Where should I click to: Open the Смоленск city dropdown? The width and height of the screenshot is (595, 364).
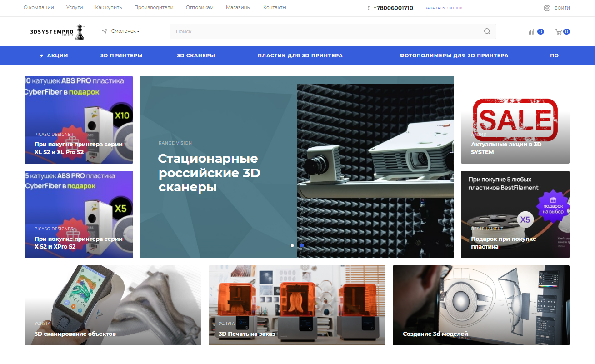125,31
